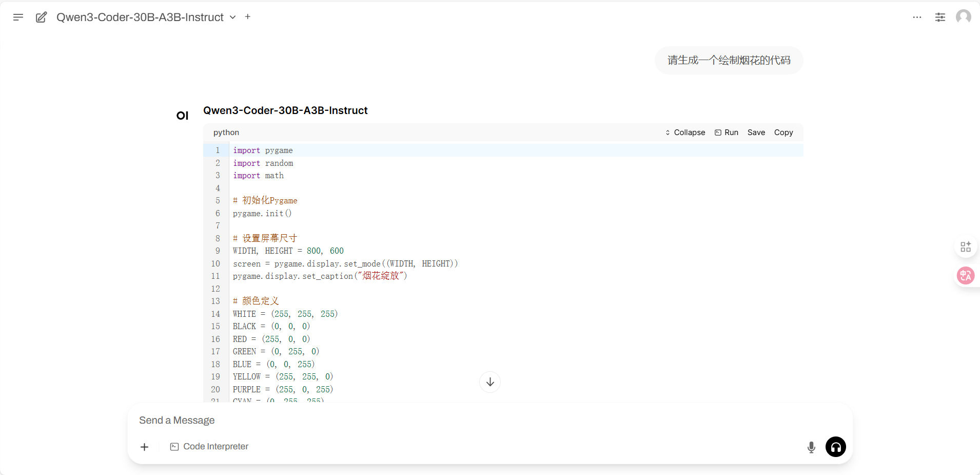Image resolution: width=980 pixels, height=475 pixels.
Task: Open the chat controls sliders icon
Action: click(x=940, y=17)
